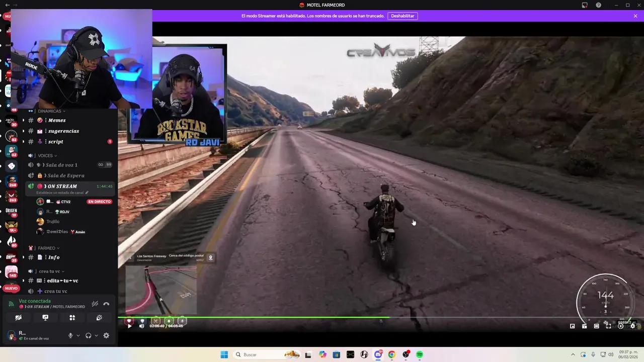Open the Discord inbox icon in title bar
The width and height of the screenshot is (644, 362).
tap(585, 5)
